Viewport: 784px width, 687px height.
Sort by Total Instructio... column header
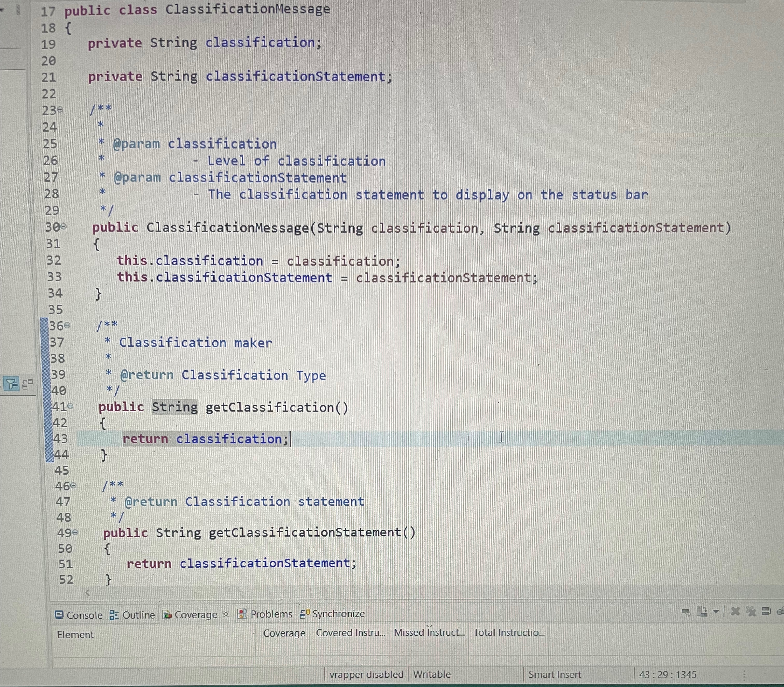tap(509, 633)
